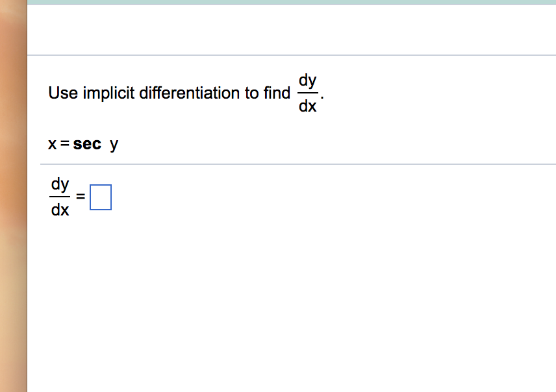Select the bold word sec in the equation

(88, 143)
